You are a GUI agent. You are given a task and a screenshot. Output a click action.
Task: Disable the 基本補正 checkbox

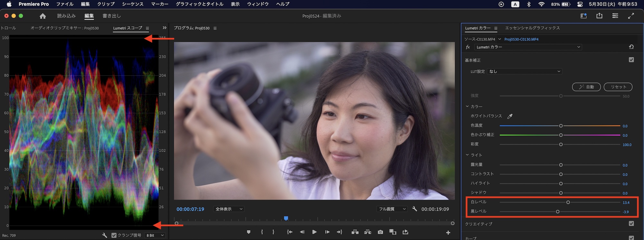coord(631,60)
